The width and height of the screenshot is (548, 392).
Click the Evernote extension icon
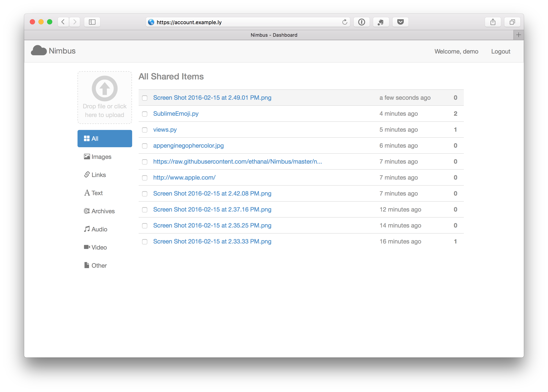(381, 22)
